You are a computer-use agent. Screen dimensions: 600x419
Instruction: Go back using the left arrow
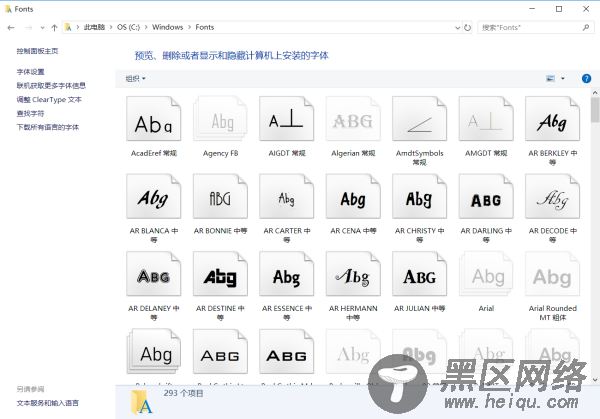pyautogui.click(x=11, y=28)
